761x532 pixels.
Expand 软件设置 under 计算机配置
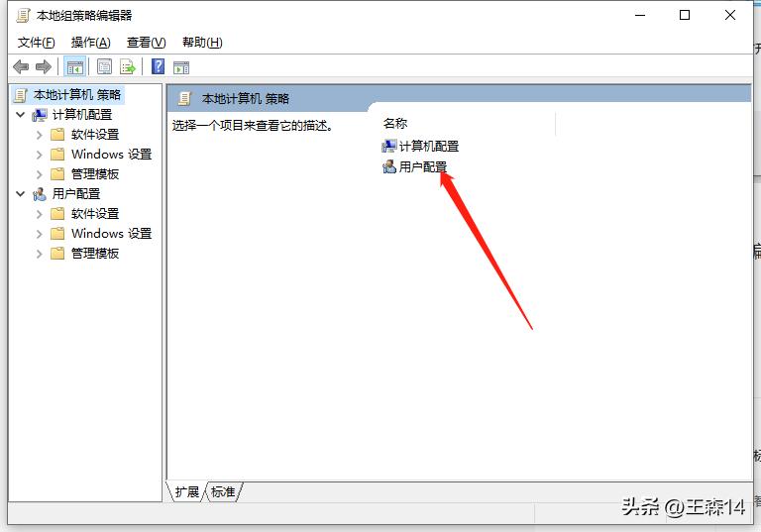pos(40,135)
